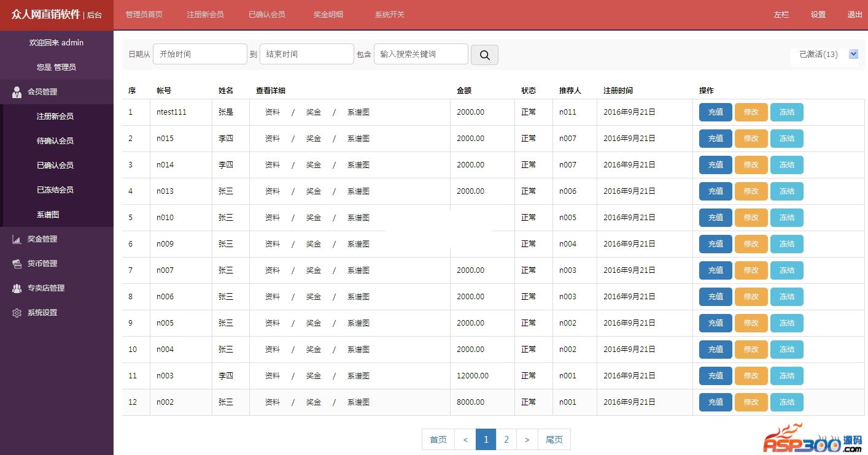Open 专卖店管理 sidebar section
This screenshot has height=455, width=868.
tap(45, 288)
